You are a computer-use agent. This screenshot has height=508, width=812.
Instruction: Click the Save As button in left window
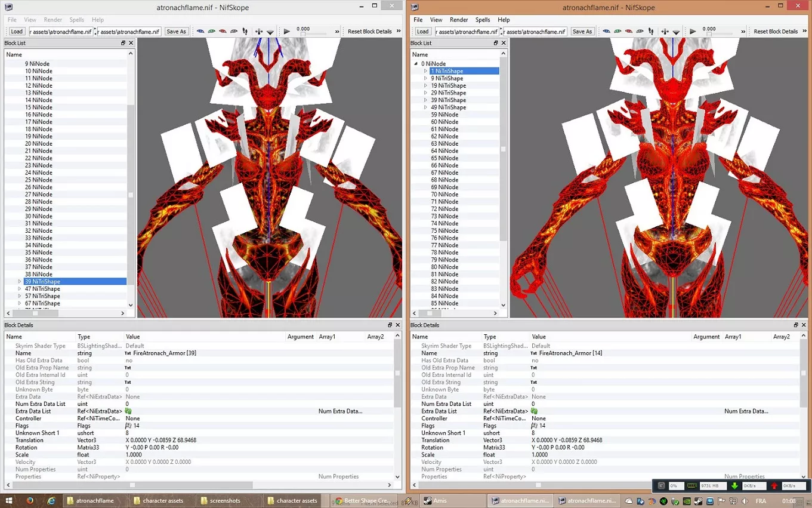tap(176, 32)
